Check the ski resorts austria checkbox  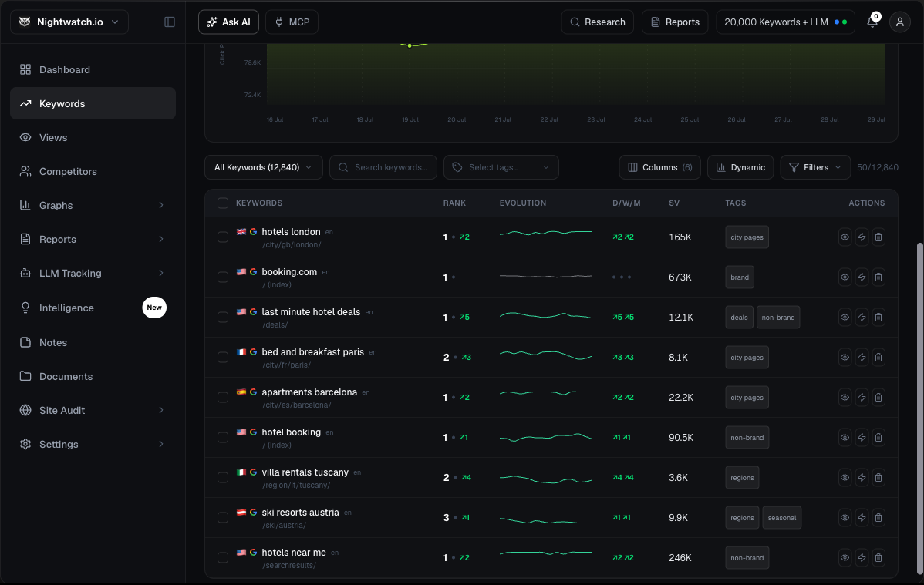pyautogui.click(x=223, y=517)
